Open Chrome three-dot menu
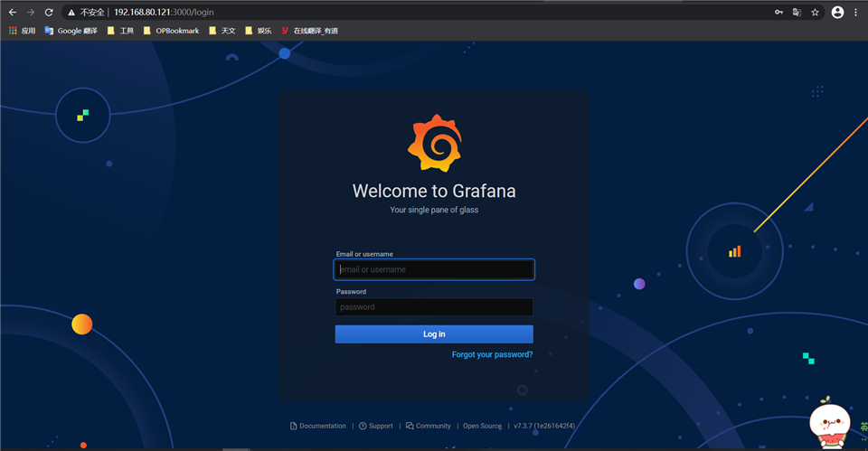This screenshot has width=868, height=451. (x=856, y=12)
